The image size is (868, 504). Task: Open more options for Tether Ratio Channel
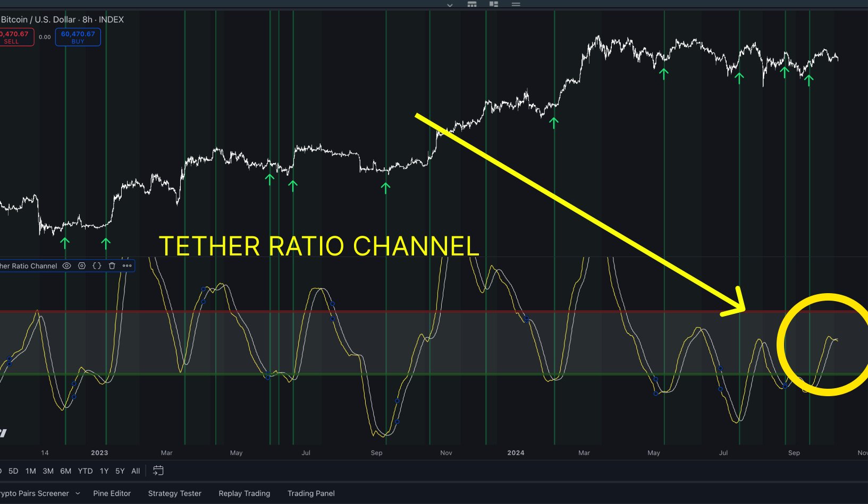point(127,266)
